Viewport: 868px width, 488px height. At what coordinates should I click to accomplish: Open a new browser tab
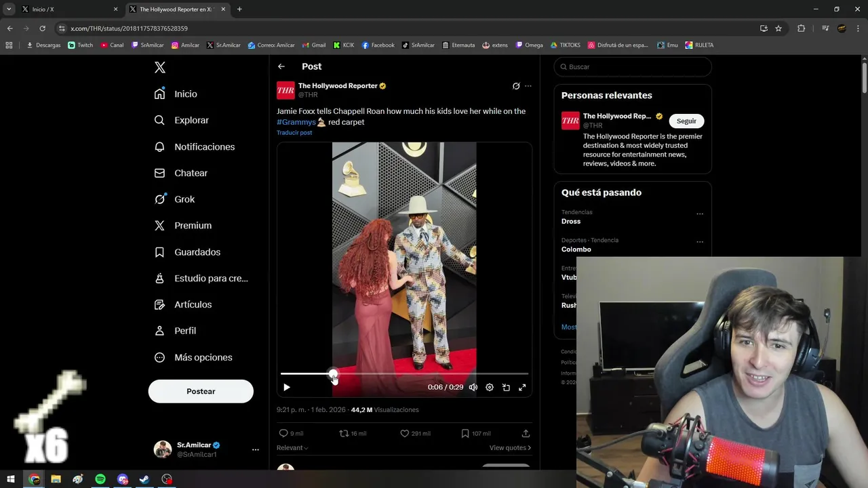tap(239, 9)
